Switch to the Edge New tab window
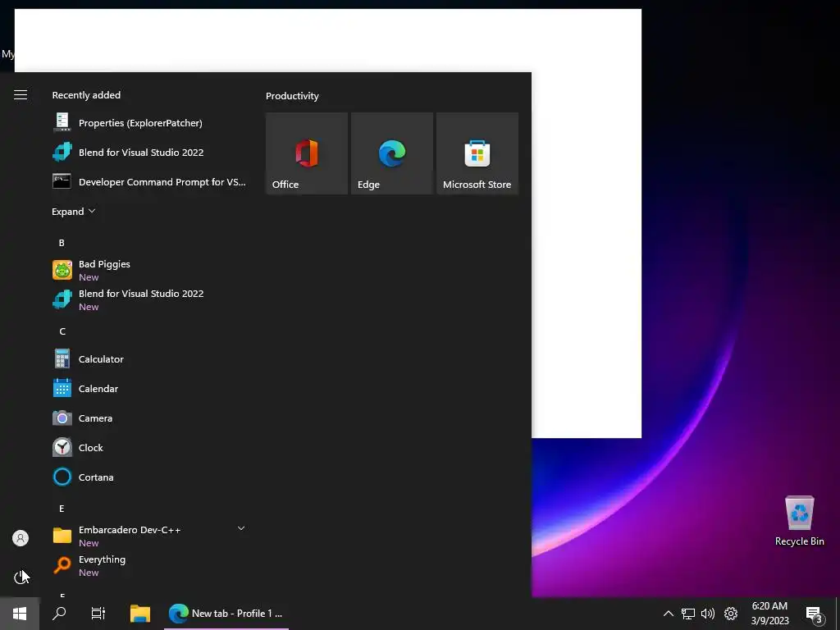Screen dimensions: 840x630 click(226, 614)
